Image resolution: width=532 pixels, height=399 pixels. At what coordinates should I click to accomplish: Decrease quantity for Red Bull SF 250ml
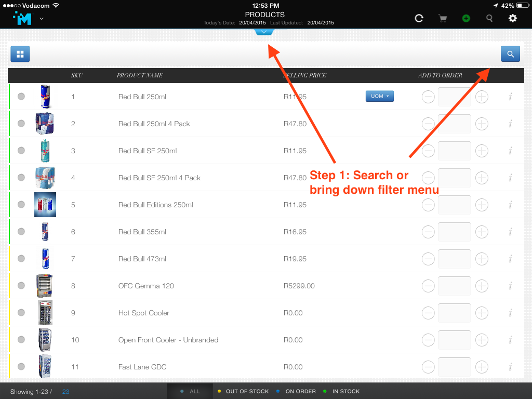[428, 151]
